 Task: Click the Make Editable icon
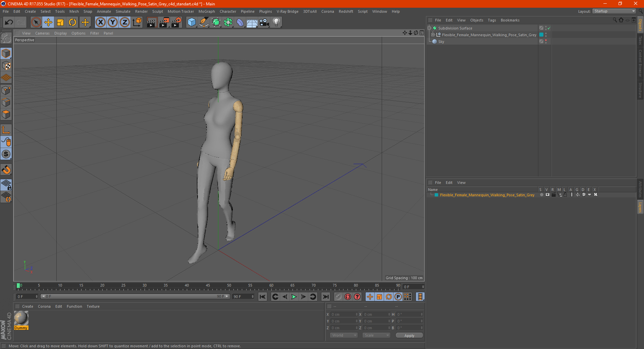pyautogui.click(x=6, y=38)
